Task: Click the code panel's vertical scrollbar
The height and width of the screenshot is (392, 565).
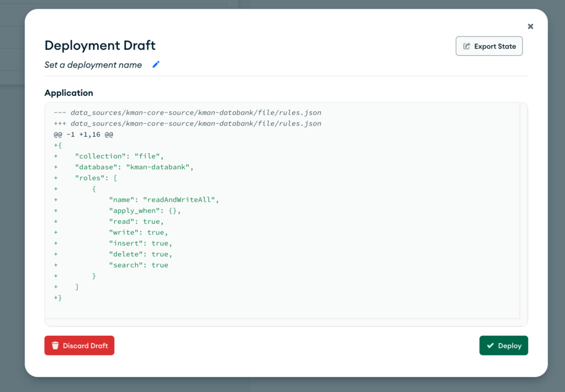Action: pos(524,211)
